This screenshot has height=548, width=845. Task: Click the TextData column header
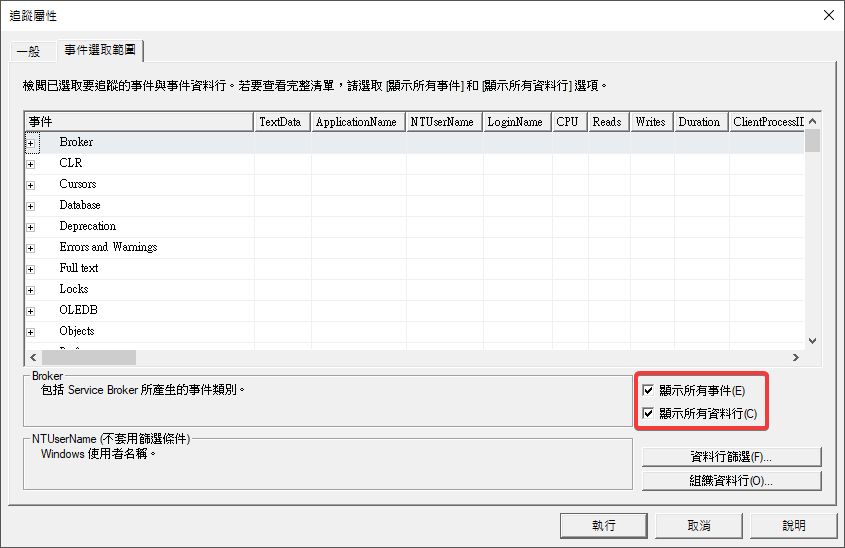coord(280,122)
